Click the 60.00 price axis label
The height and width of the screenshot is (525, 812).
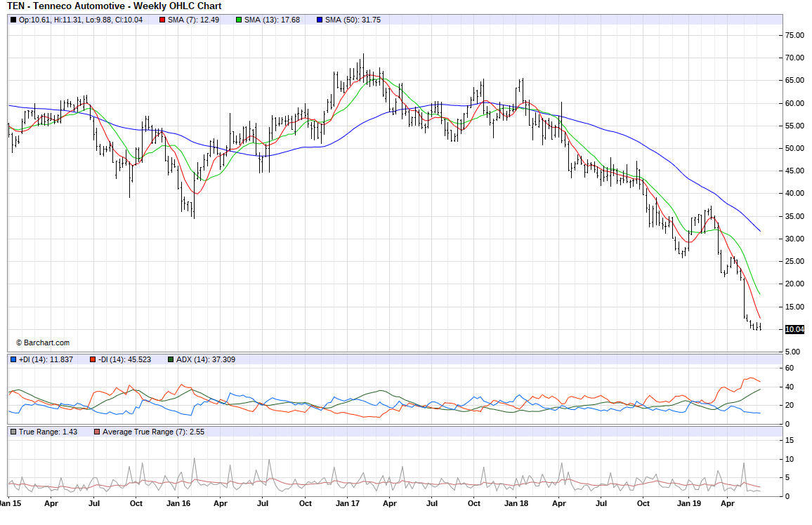[x=795, y=103]
